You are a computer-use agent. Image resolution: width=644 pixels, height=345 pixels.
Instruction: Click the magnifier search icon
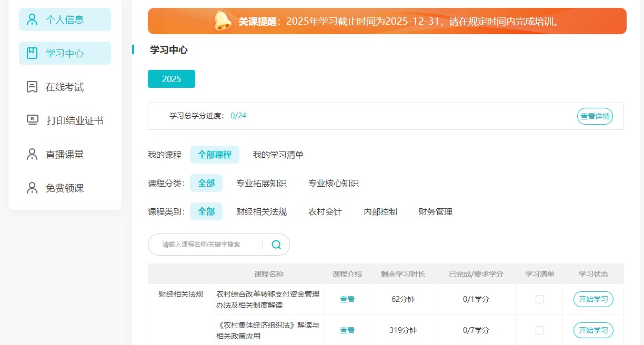(x=276, y=245)
